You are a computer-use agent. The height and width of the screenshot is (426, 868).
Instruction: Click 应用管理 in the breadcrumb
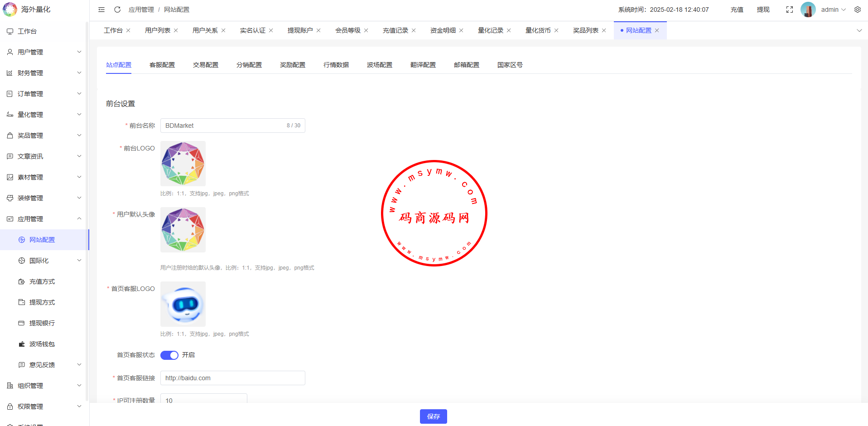(141, 10)
